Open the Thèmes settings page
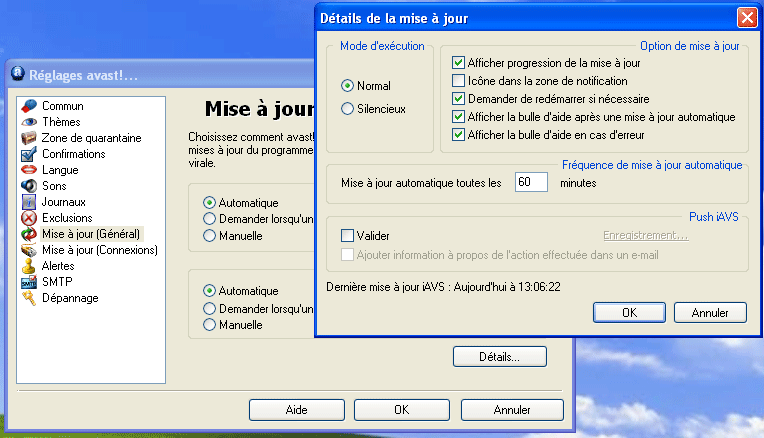764x438 pixels. pyautogui.click(x=61, y=122)
